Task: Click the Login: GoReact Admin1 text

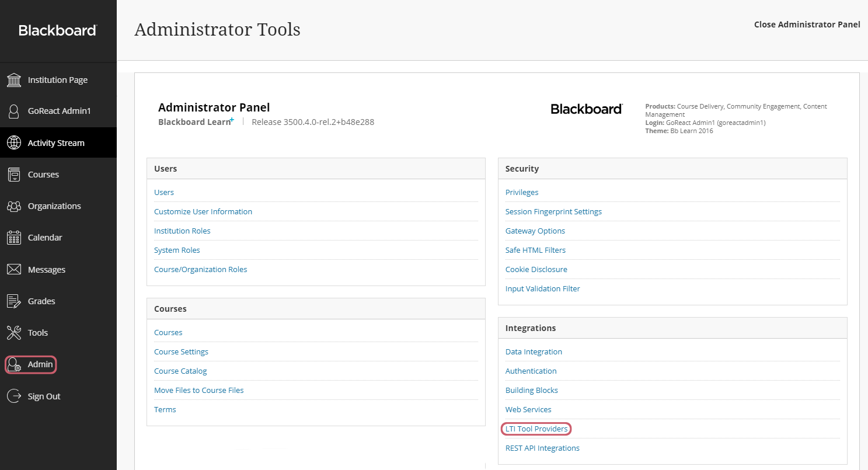Action: tap(706, 123)
